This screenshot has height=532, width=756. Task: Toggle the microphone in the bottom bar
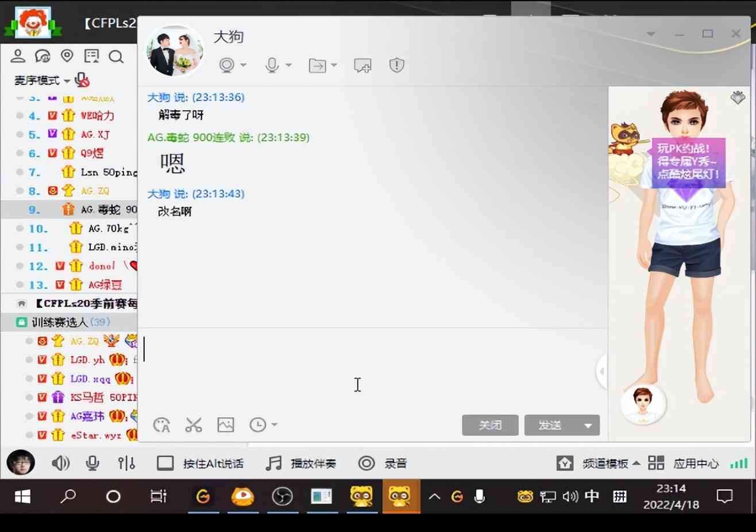point(92,463)
